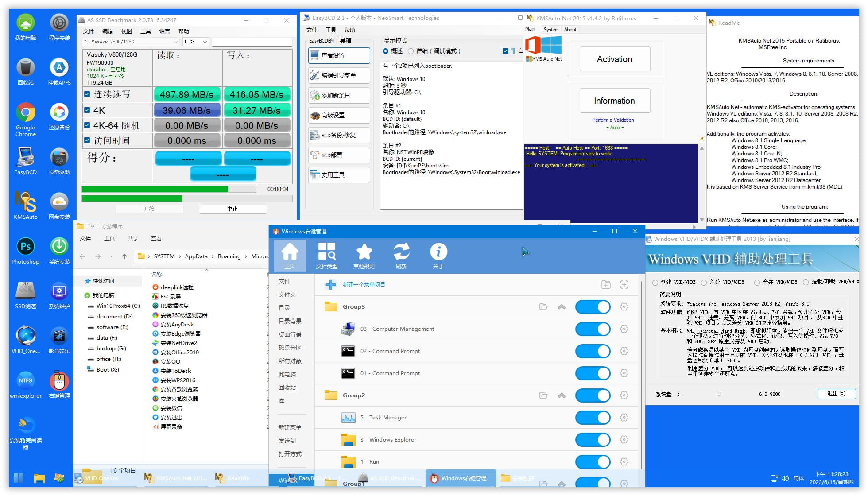The image size is (868, 496).
Task: Select the 概述 radio button in EasyBCD
Action: click(x=386, y=51)
